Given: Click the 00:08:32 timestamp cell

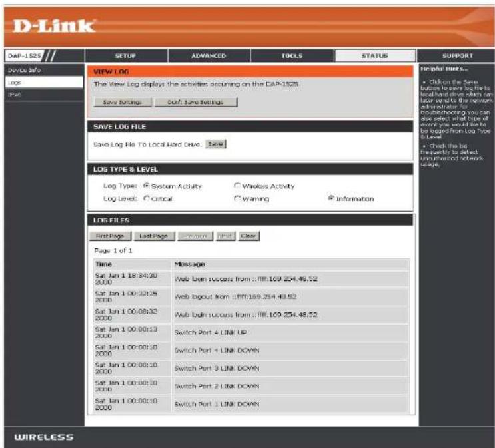Looking at the screenshot, I should tap(133, 315).
